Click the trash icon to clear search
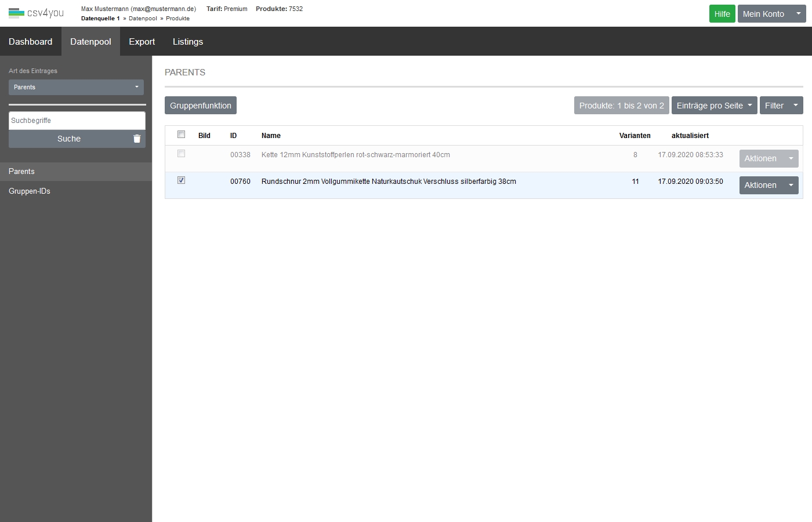Screen dimensions: 812x522 pyautogui.click(x=137, y=139)
